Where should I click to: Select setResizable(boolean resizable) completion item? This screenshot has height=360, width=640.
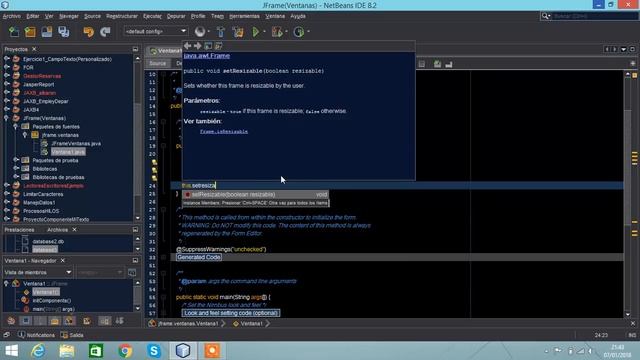(256, 195)
